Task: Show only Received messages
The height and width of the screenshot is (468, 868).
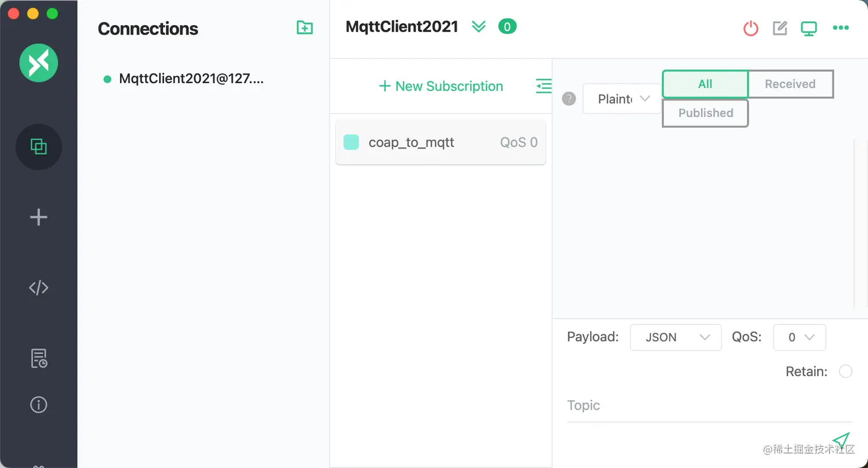Action: click(790, 84)
